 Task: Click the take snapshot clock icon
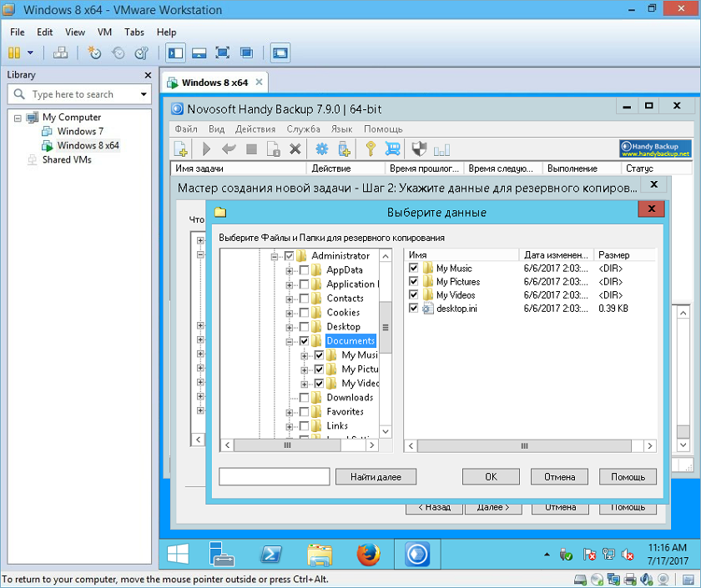(94, 53)
